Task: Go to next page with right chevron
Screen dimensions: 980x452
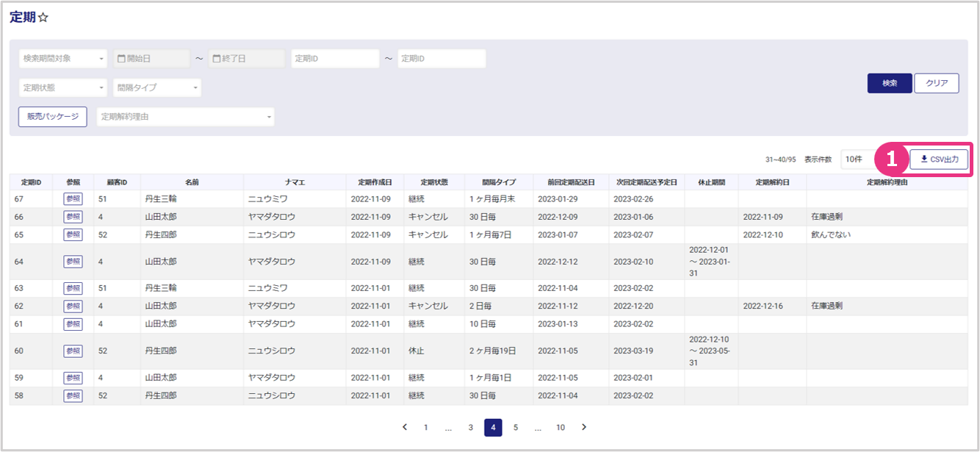Action: 584,427
